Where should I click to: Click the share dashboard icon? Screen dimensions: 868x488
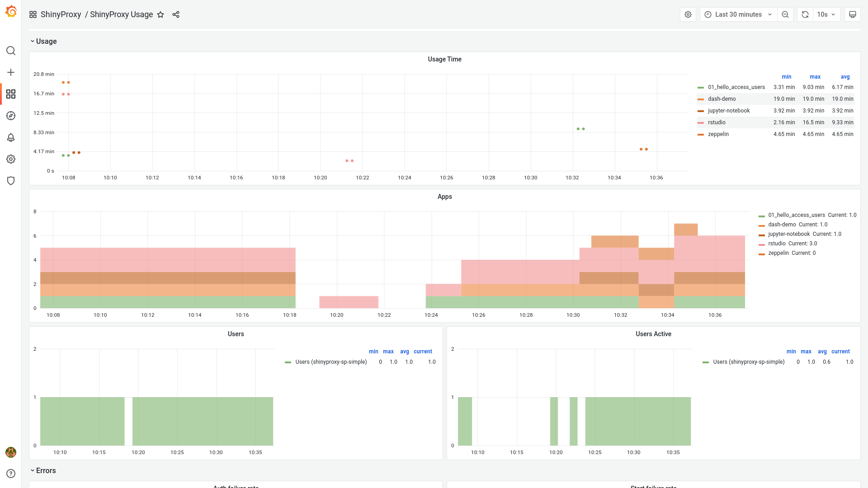click(176, 14)
